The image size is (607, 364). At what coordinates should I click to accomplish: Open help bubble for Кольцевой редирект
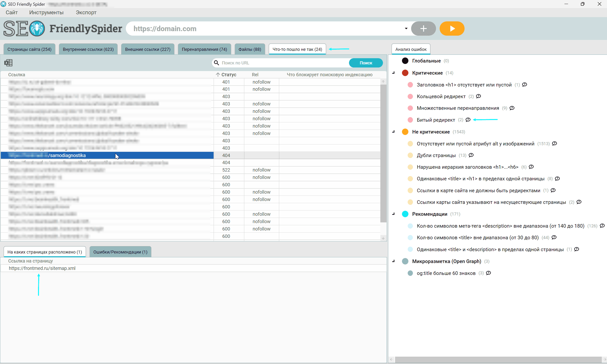(478, 96)
